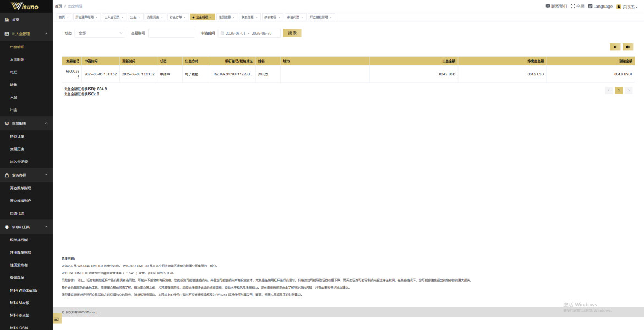
Task: Click the next page arrow
Action: (629, 90)
